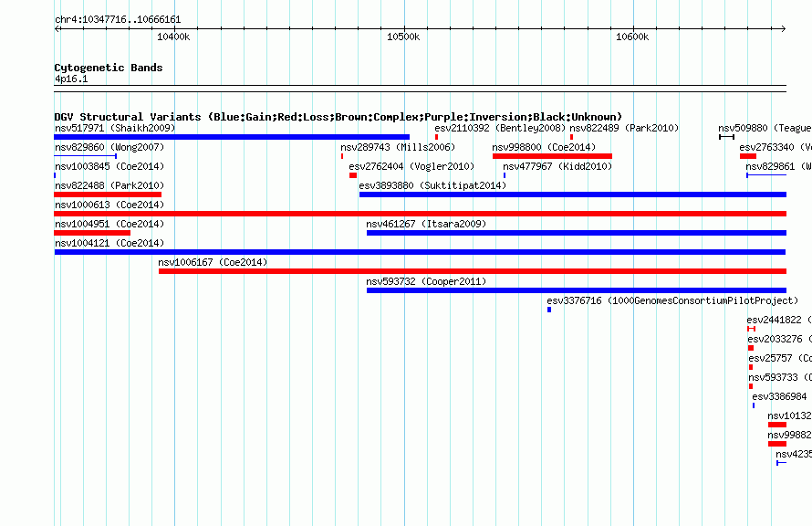
Task: Select the black bracket glyph of nsv509880
Action: pos(727,137)
